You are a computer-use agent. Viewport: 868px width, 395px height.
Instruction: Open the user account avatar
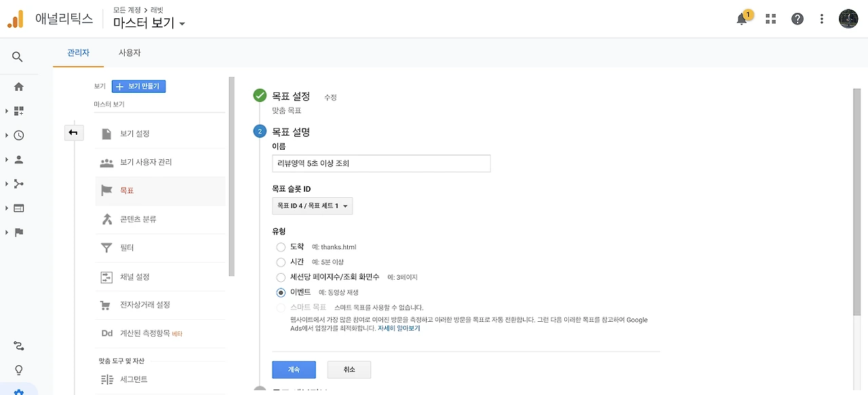click(848, 19)
